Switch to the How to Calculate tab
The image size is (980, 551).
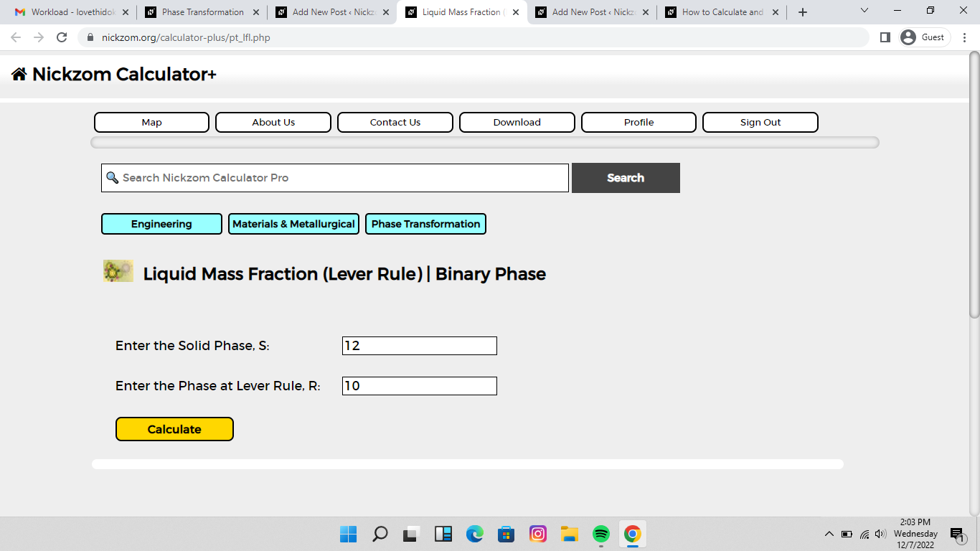[x=722, y=12]
